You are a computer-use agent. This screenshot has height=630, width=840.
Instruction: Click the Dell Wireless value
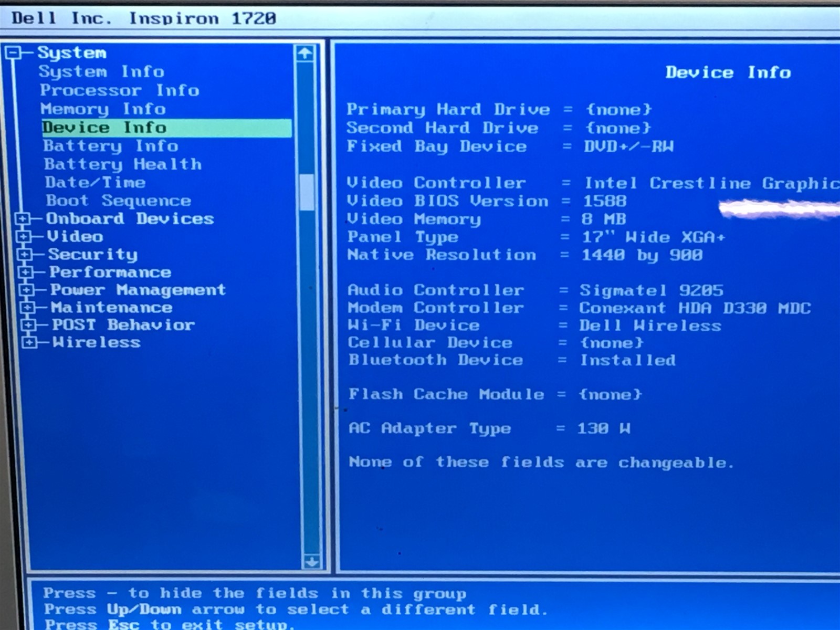(x=650, y=325)
